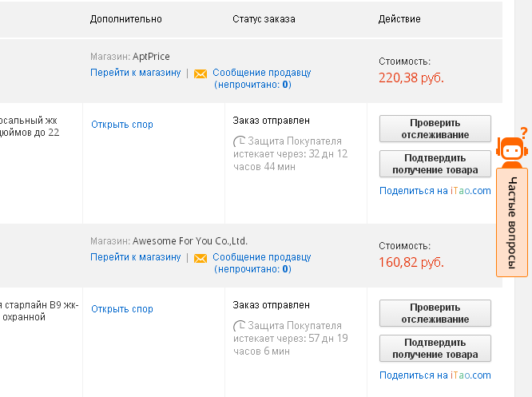Open the orange robot helper icon
The width and height of the screenshot is (532, 397).
512,148
